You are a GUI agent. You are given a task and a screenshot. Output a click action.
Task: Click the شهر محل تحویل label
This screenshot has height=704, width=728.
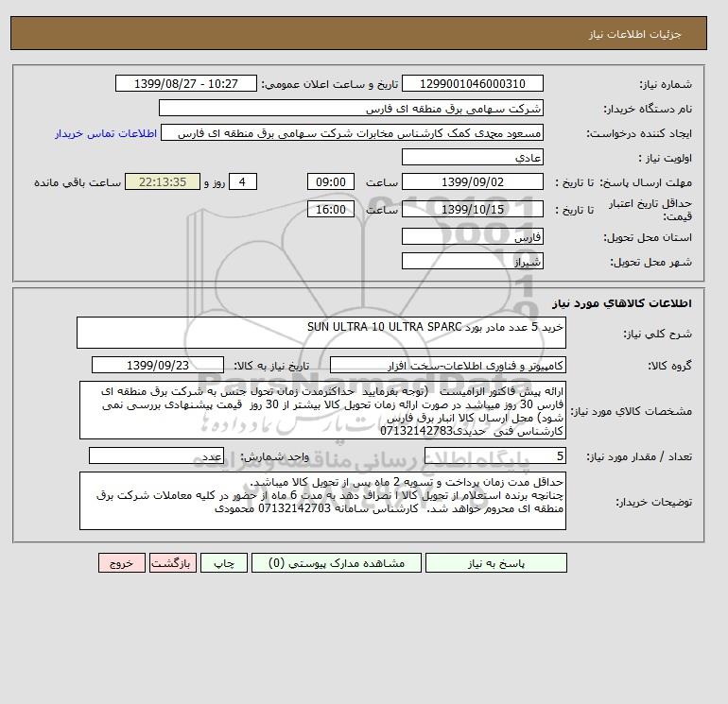650,262
